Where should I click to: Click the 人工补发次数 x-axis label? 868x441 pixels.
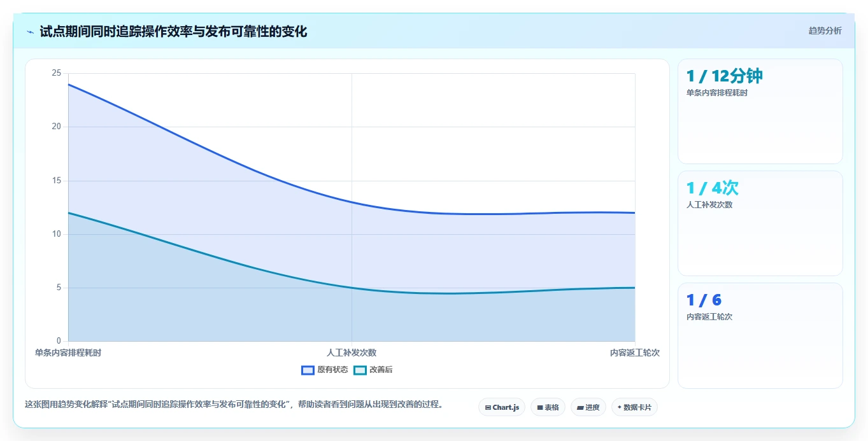[x=352, y=353]
